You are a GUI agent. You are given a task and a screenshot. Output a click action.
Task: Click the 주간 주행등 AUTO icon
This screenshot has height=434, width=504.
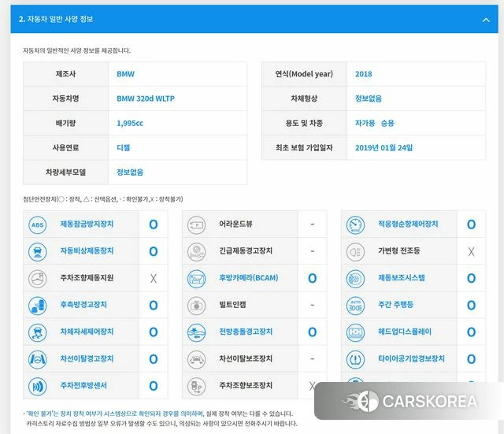(x=355, y=306)
